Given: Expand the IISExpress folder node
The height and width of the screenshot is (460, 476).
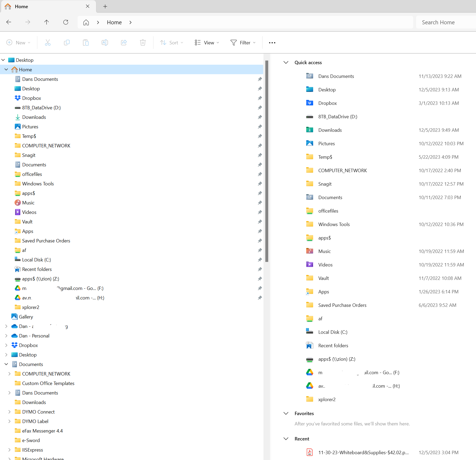Looking at the screenshot, I should 10,450.
